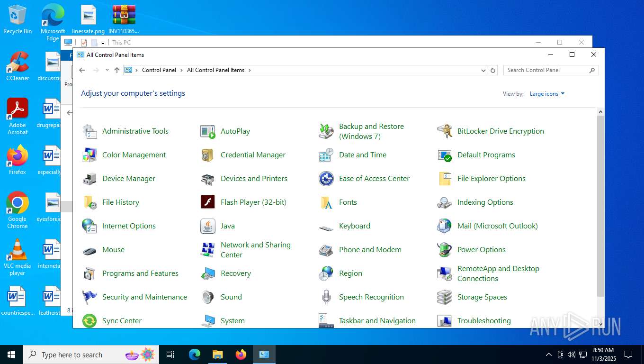Image resolution: width=644 pixels, height=364 pixels.
Task: Open the Phone and Modem icon
Action: click(326, 250)
